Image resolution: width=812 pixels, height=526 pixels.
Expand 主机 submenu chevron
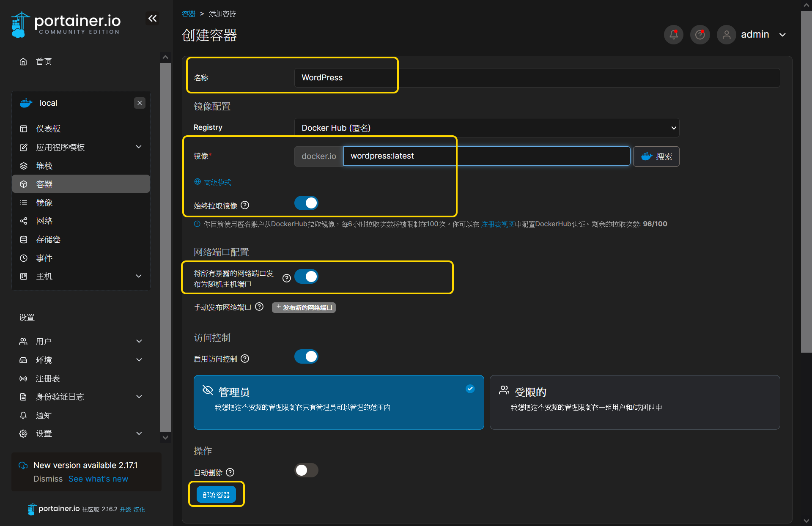139,276
